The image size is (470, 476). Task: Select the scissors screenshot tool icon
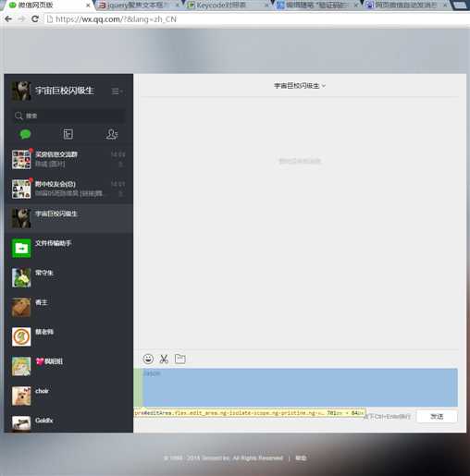tap(164, 359)
